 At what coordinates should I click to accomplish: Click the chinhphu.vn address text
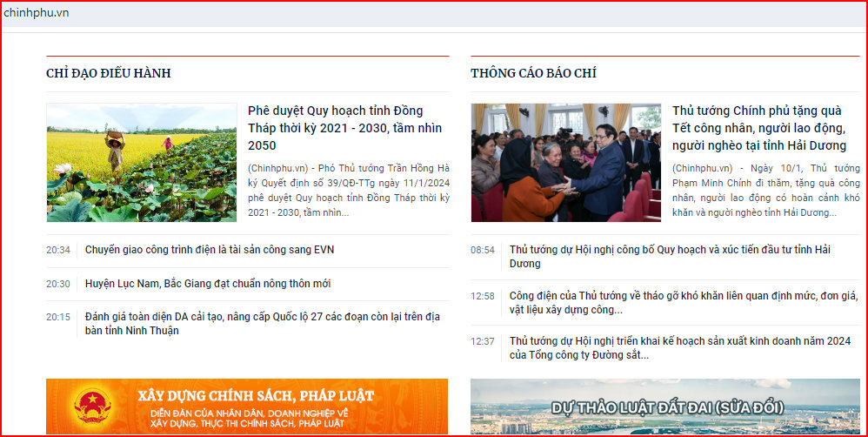[37, 13]
